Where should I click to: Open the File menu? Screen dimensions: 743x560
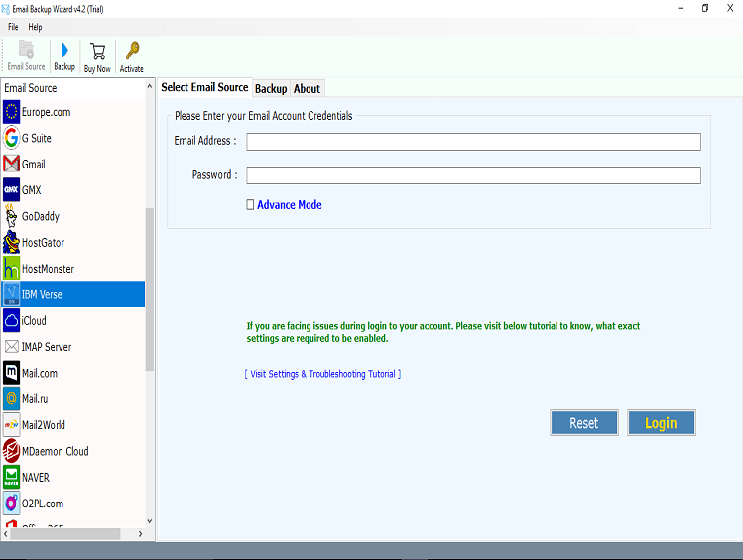tap(13, 27)
